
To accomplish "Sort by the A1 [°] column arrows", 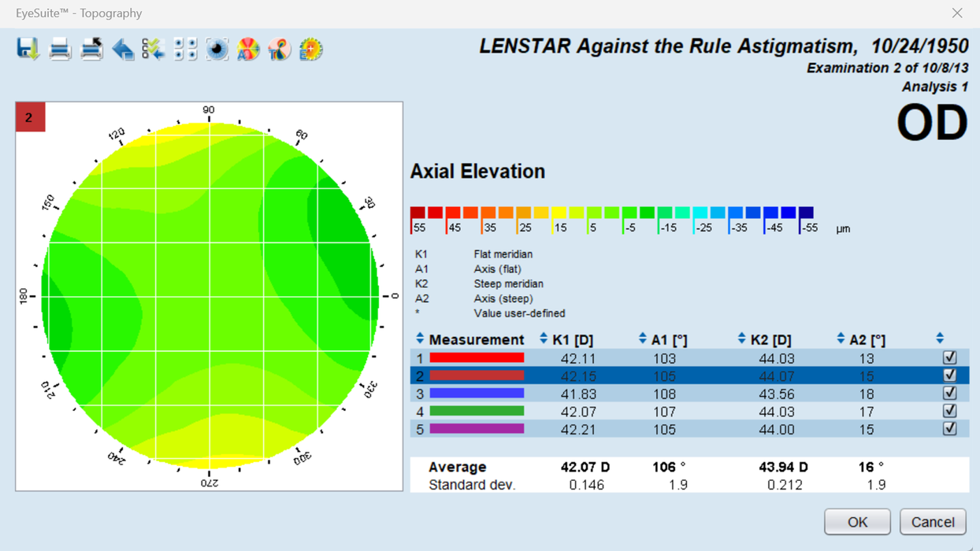I will point(642,339).
